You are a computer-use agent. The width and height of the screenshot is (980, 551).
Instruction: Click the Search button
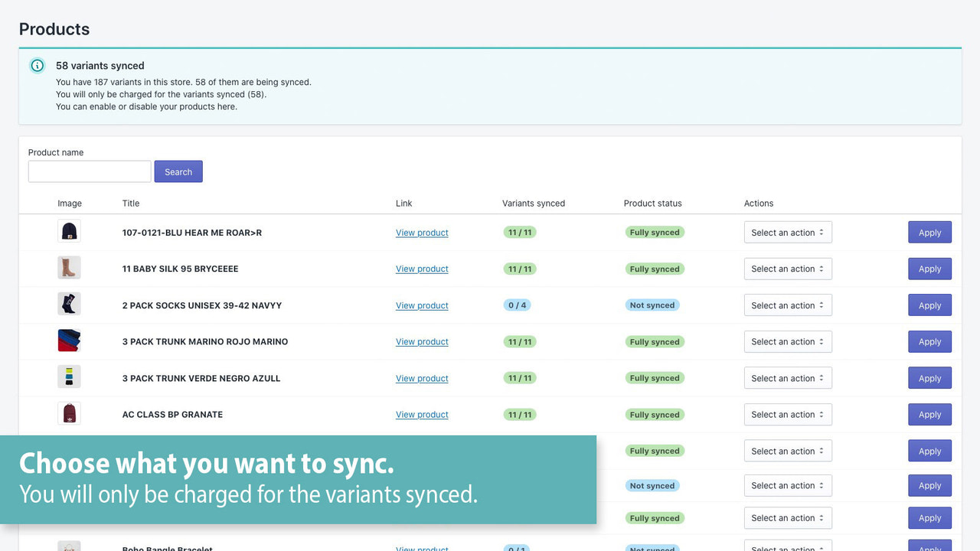coord(178,171)
